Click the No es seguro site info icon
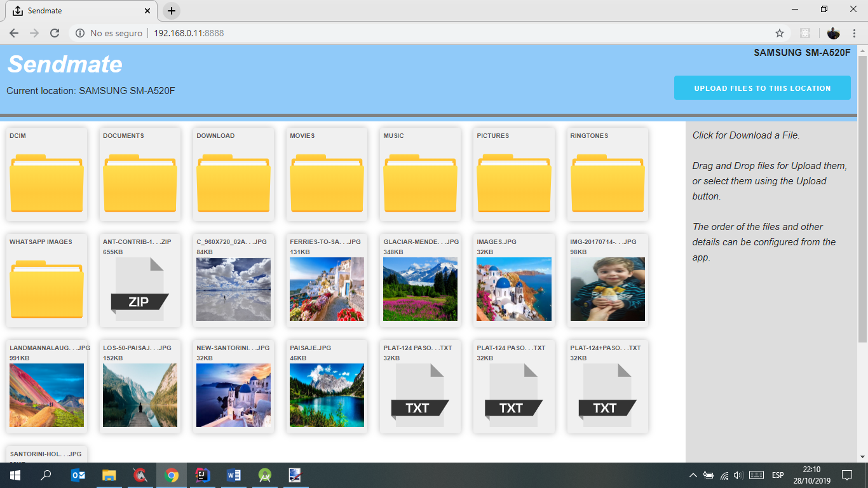This screenshot has height=488, width=868. tap(80, 33)
